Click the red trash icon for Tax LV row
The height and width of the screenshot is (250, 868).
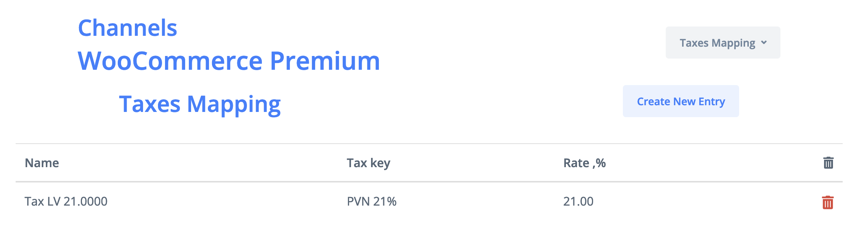(827, 202)
